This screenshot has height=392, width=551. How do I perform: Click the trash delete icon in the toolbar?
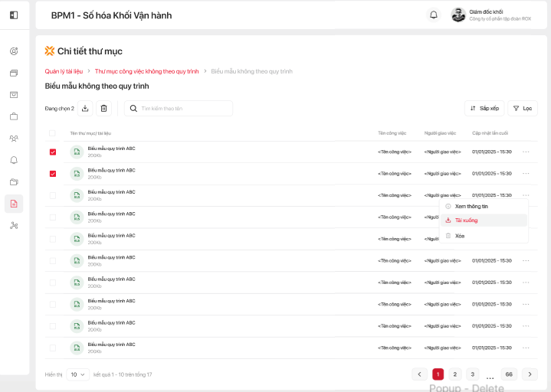coord(103,109)
